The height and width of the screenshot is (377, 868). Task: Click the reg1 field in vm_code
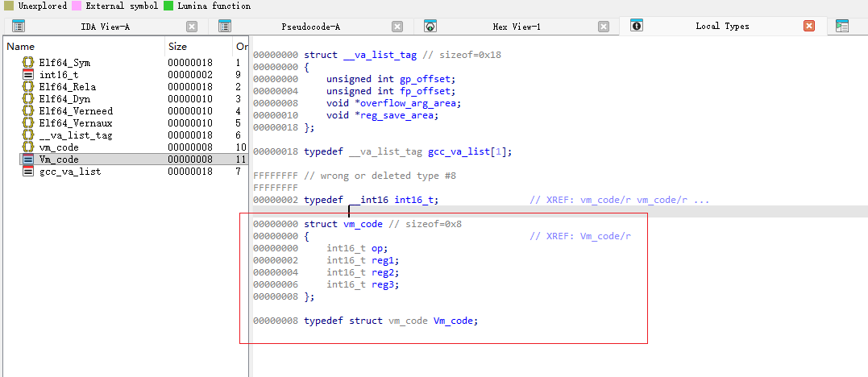(x=383, y=261)
